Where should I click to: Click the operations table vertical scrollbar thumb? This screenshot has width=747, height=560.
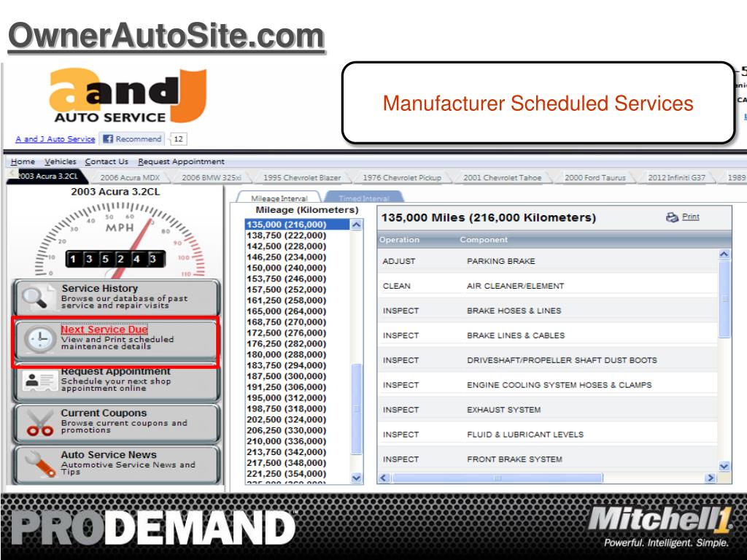coord(724,299)
